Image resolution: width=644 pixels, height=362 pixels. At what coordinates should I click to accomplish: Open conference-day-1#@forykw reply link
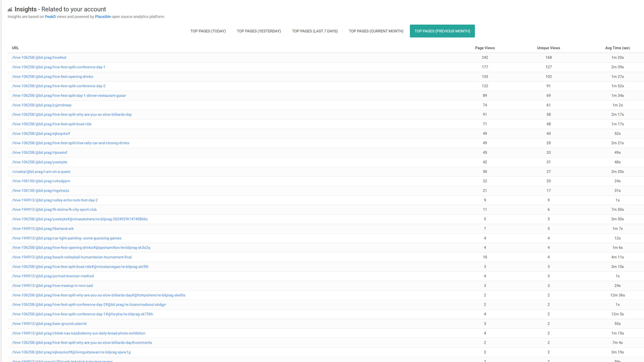pos(83,314)
